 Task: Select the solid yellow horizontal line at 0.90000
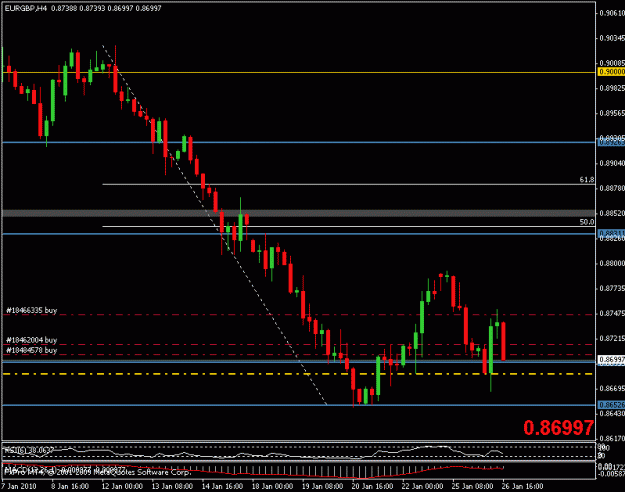[299, 73]
